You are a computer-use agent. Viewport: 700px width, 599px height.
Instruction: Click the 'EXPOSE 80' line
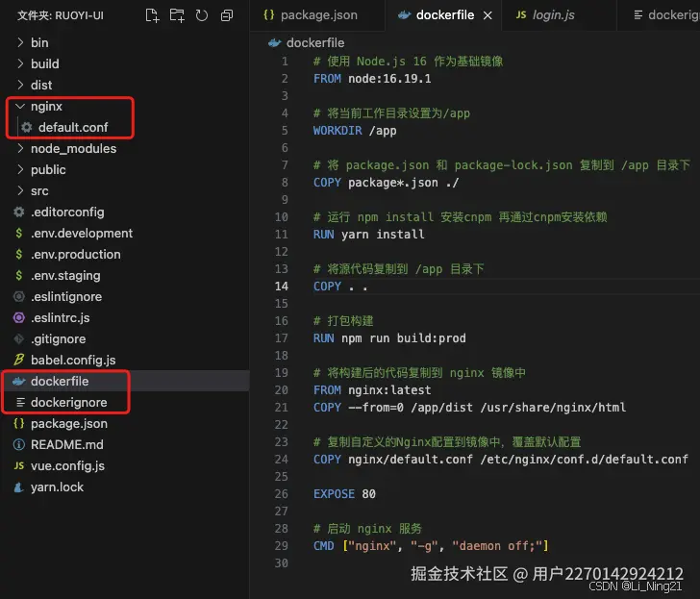tap(344, 494)
